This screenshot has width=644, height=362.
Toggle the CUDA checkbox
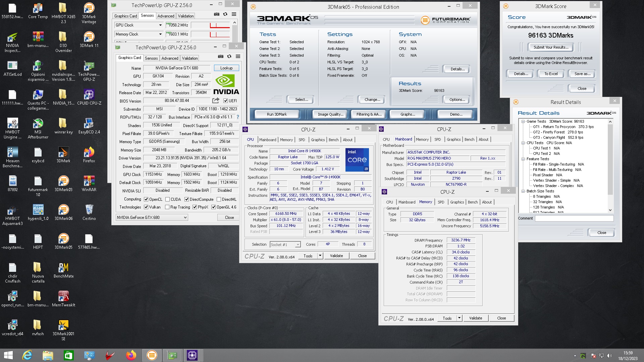pyautogui.click(x=167, y=199)
